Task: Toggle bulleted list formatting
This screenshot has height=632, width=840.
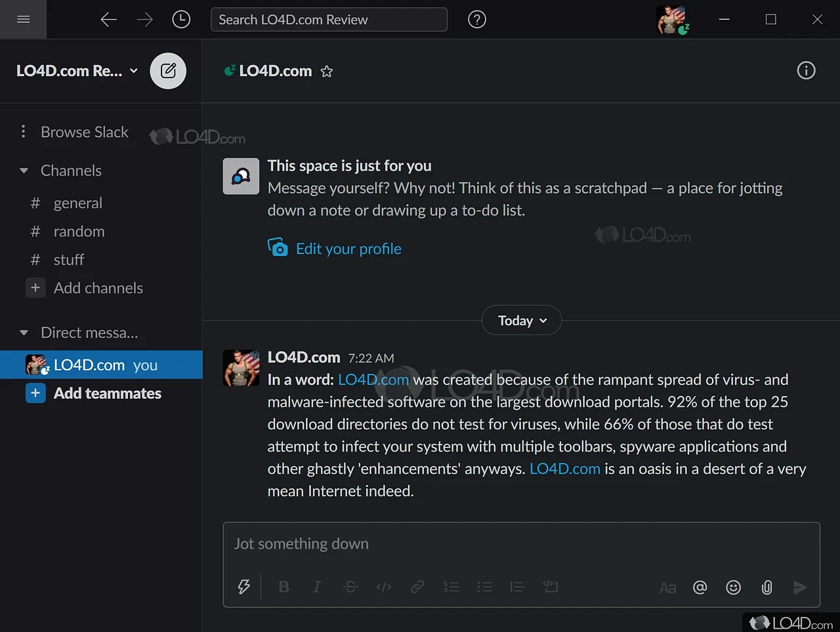Action: [x=484, y=587]
